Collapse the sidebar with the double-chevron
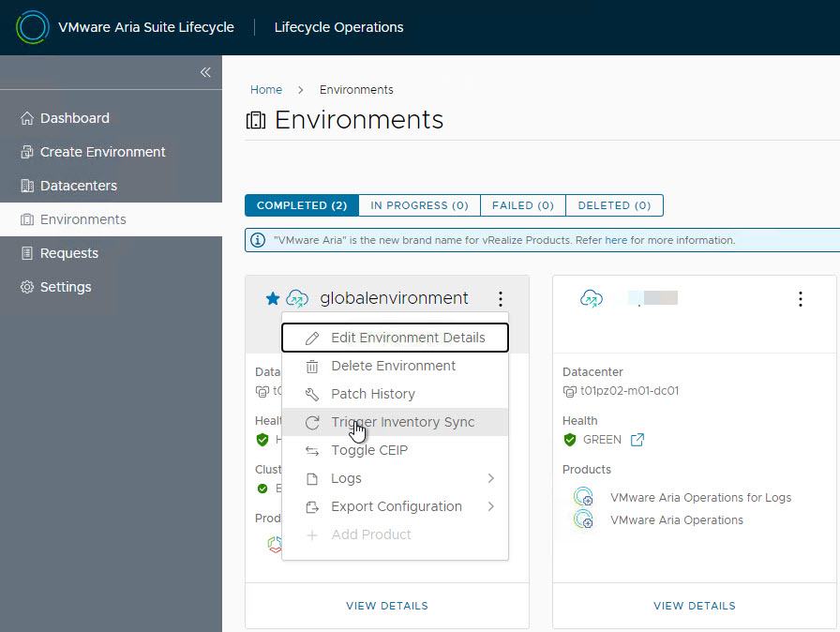 (x=205, y=72)
